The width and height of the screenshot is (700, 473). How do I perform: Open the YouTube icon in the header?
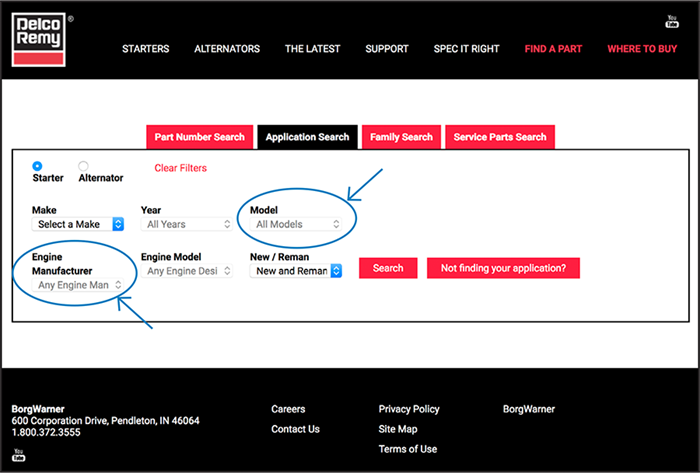(x=672, y=21)
